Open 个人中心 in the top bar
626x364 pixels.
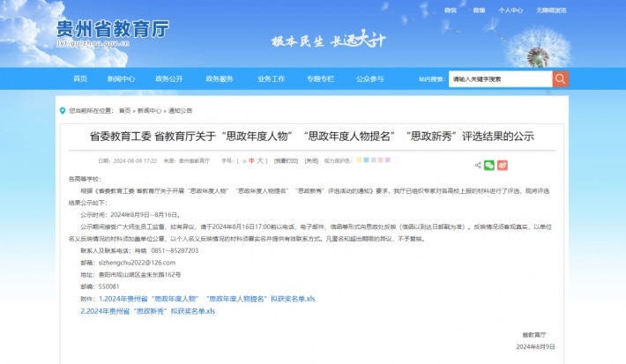point(510,11)
